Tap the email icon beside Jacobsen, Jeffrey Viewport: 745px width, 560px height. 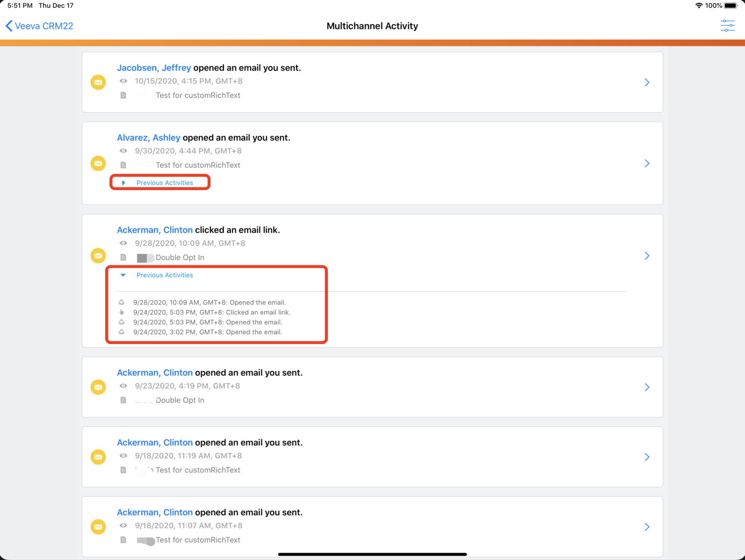tap(98, 82)
